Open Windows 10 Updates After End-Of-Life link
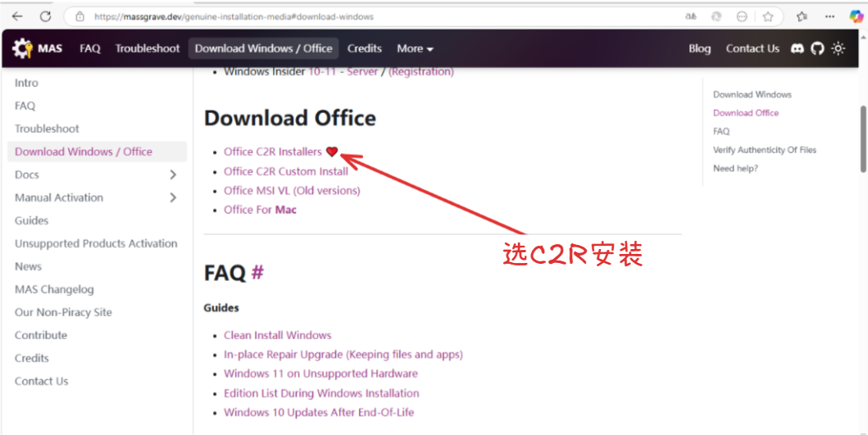This screenshot has width=868, height=435. (319, 412)
